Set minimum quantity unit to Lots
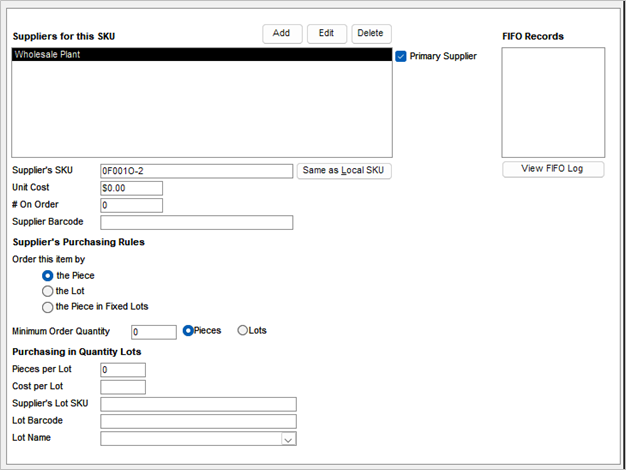The height and width of the screenshot is (470, 626). pos(242,331)
